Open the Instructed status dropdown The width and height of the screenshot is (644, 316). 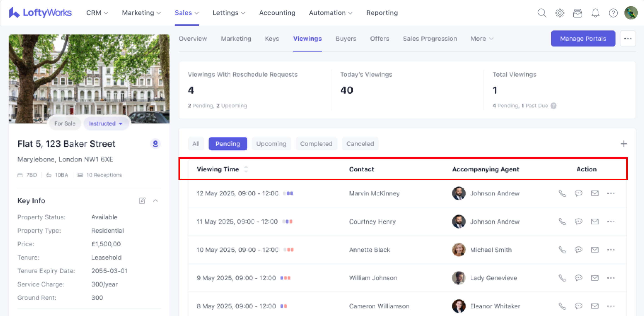click(106, 124)
